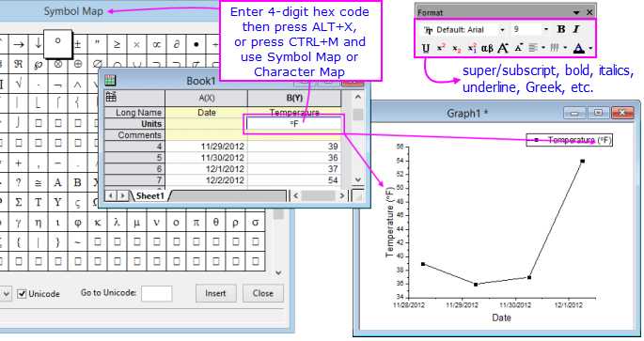Select the proportional-to ∝ symbol
The image size is (644, 341).
pos(156,44)
